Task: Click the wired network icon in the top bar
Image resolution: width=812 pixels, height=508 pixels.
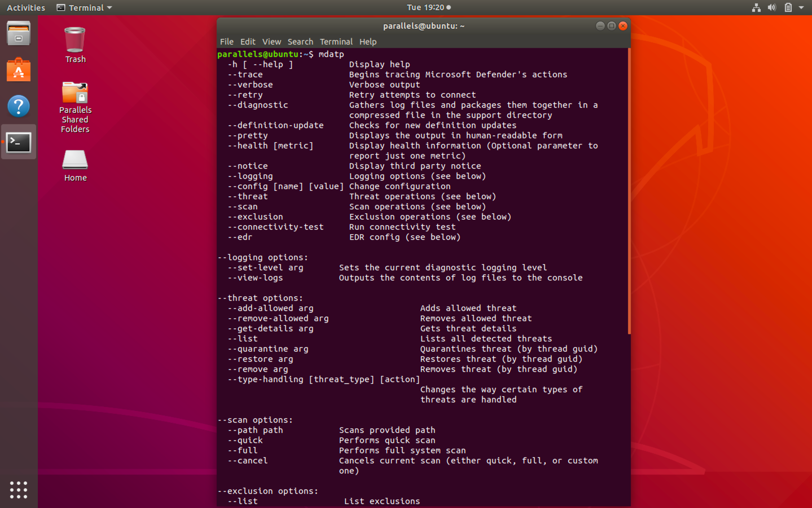Action: [756, 7]
